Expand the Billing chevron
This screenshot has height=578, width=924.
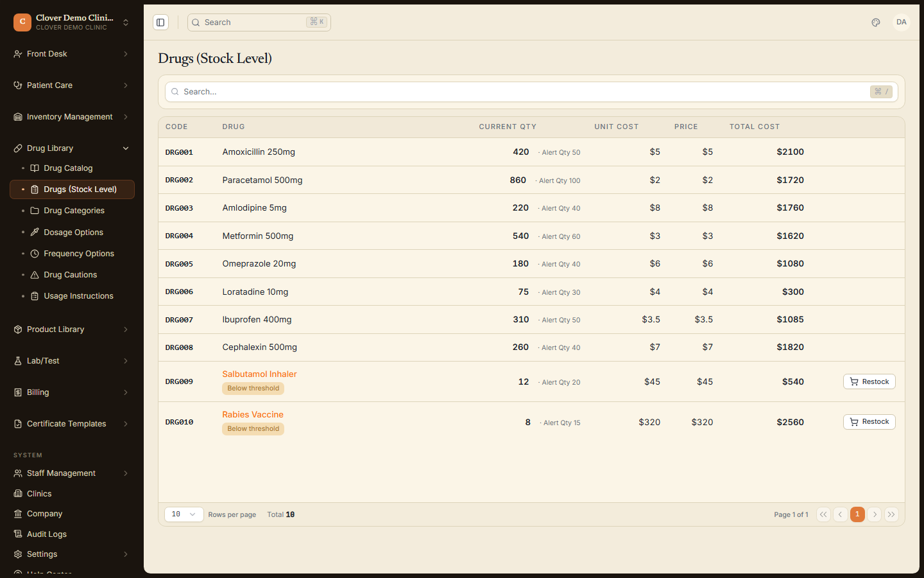click(x=126, y=392)
